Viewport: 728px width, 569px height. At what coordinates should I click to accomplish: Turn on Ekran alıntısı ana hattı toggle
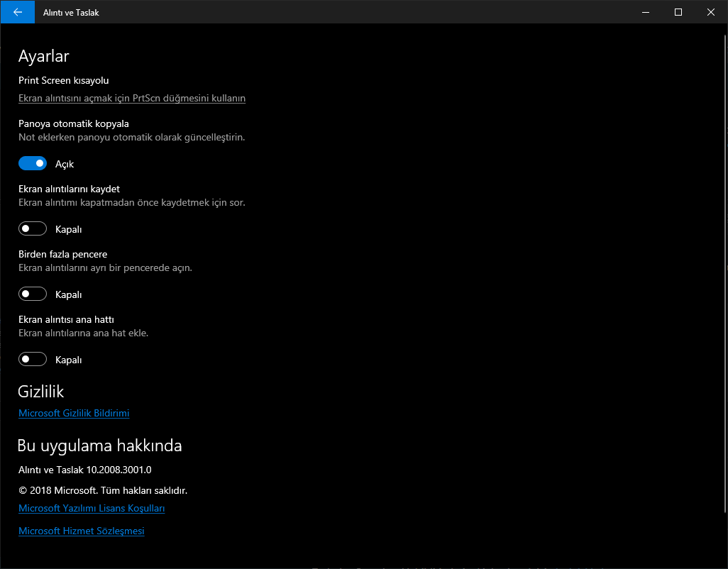[33, 359]
